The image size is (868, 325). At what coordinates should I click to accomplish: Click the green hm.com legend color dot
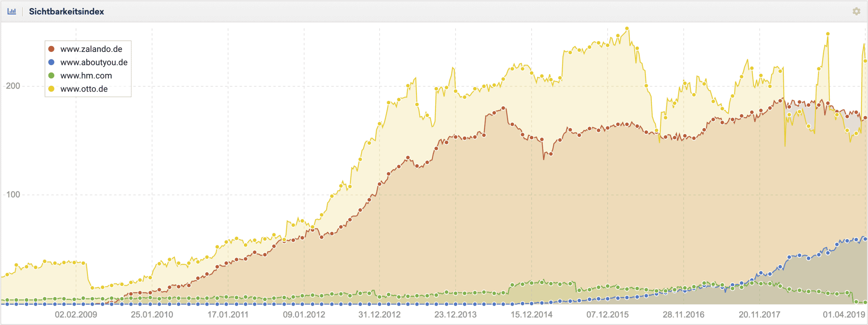click(51, 75)
